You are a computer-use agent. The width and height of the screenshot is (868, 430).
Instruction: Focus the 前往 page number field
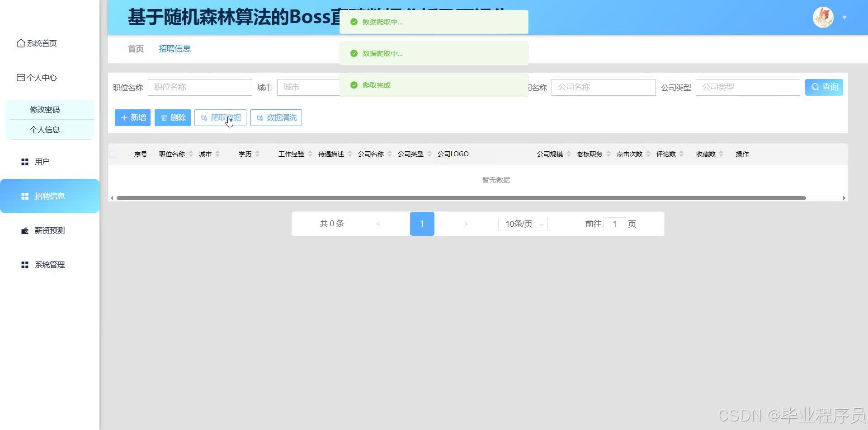pos(614,224)
